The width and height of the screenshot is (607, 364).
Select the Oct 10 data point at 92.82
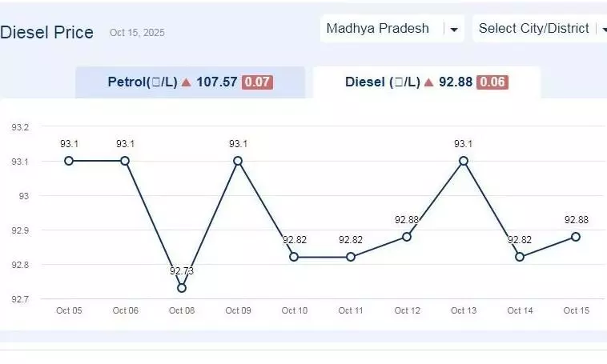[x=294, y=257]
